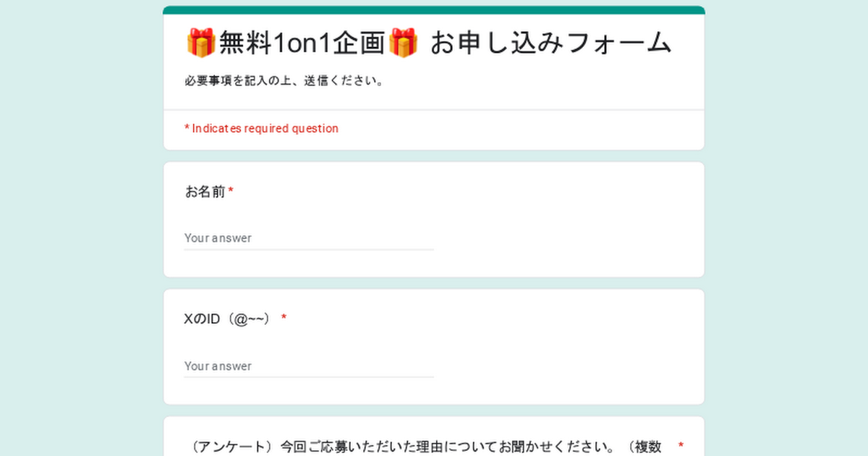Screen dimensions: 868x456
Task: Click the お名前 question label
Action: pos(205,192)
